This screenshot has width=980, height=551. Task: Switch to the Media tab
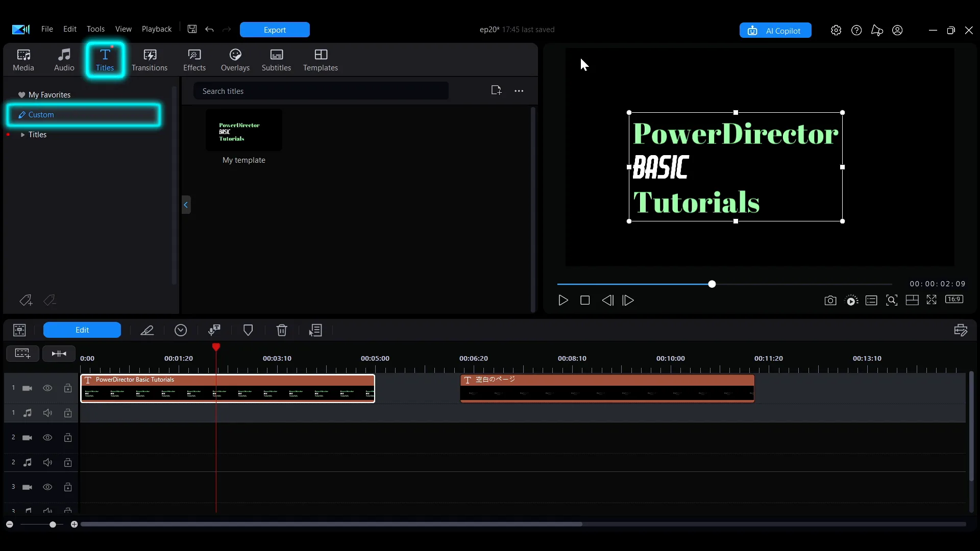(23, 60)
